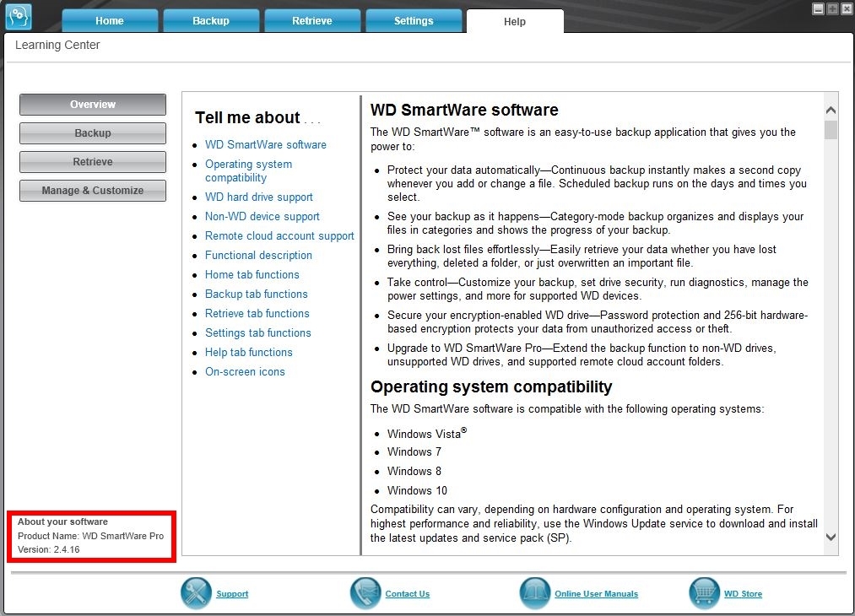This screenshot has width=855, height=616.
Task: Click the Online User Manuals book icon
Action: tap(535, 593)
